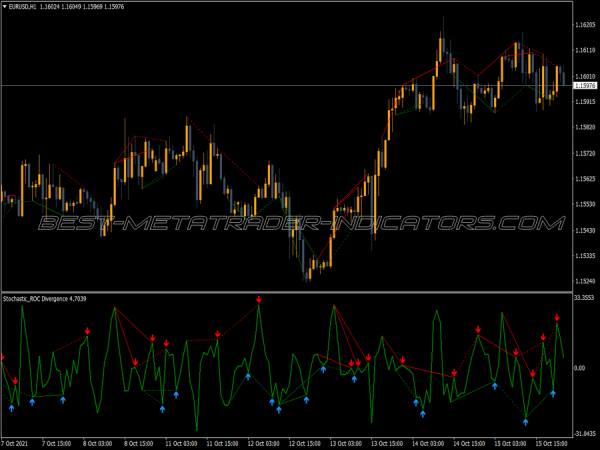Click the 13 Oct 03:00 time label
This screenshot has width=600, height=450.
tap(346, 444)
